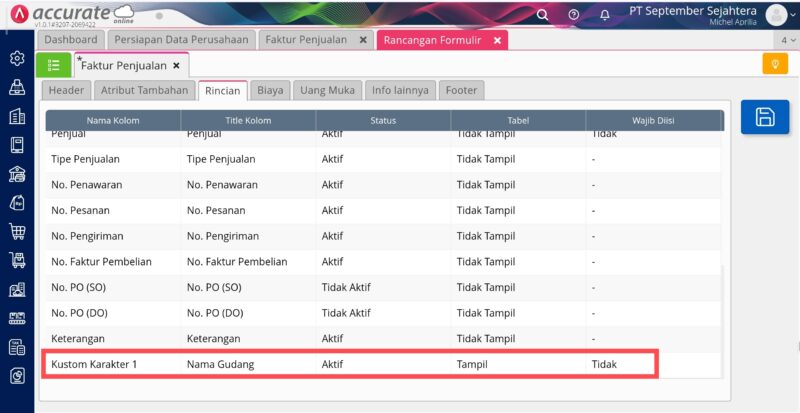Expand the user profile chevron menu
This screenshot has height=413, width=800.
click(792, 16)
